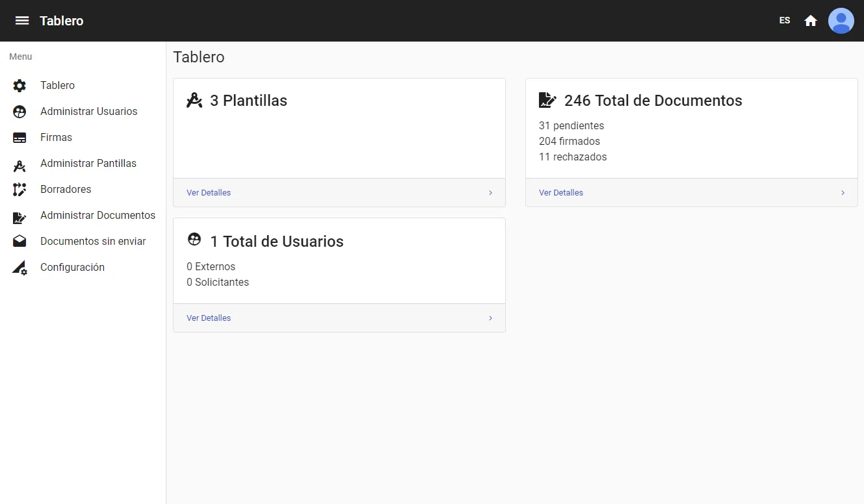Click the Firmas icon in sidebar
Image resolution: width=864 pixels, height=504 pixels.
pos(20,138)
